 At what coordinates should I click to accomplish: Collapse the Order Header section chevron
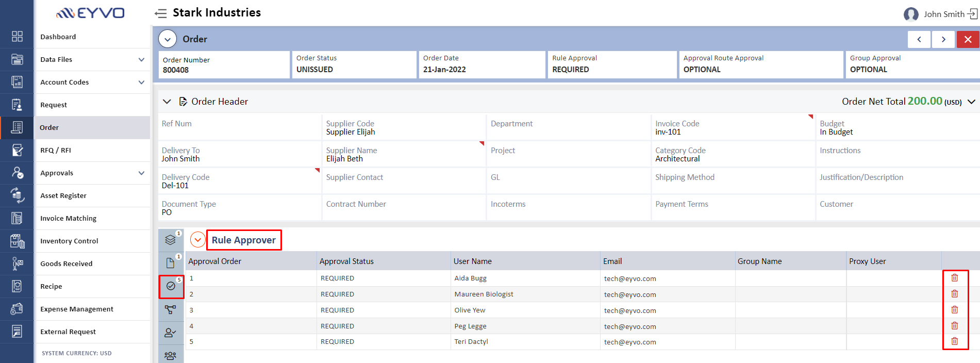[167, 102]
